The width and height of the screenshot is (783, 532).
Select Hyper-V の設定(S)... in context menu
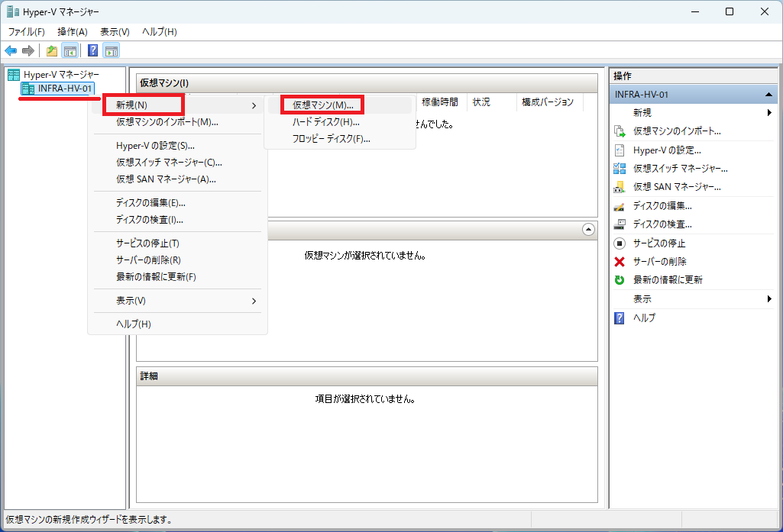[x=177, y=146]
